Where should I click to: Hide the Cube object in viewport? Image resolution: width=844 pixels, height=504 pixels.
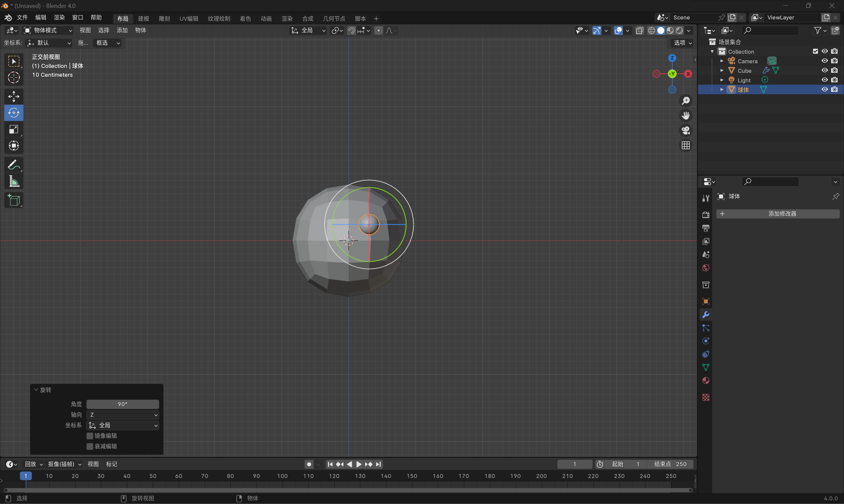tap(824, 70)
